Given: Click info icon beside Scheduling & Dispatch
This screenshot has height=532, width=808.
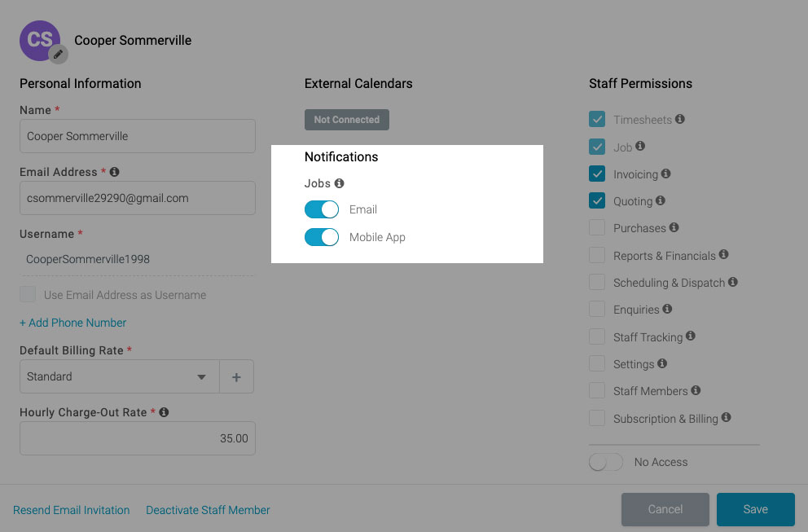Looking at the screenshot, I should point(733,282).
